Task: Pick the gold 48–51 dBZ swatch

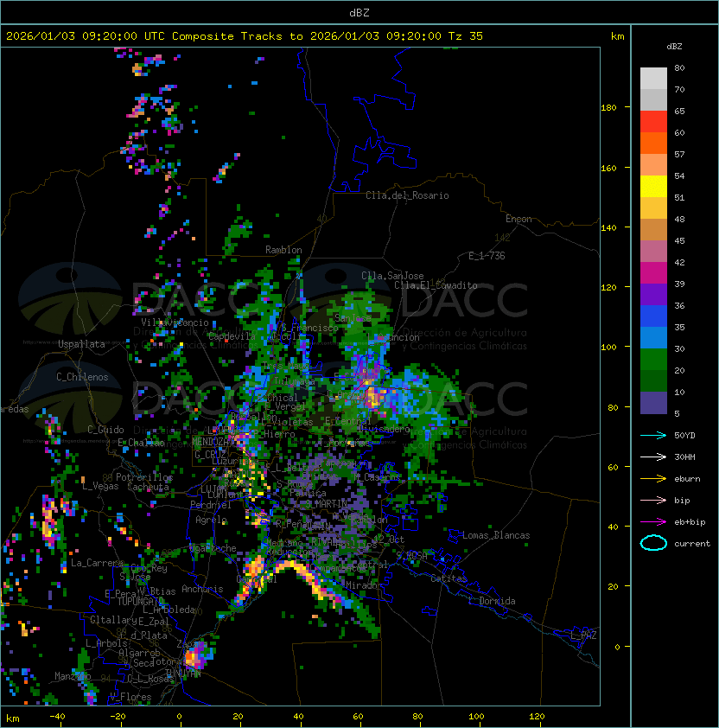Action: 653,208
